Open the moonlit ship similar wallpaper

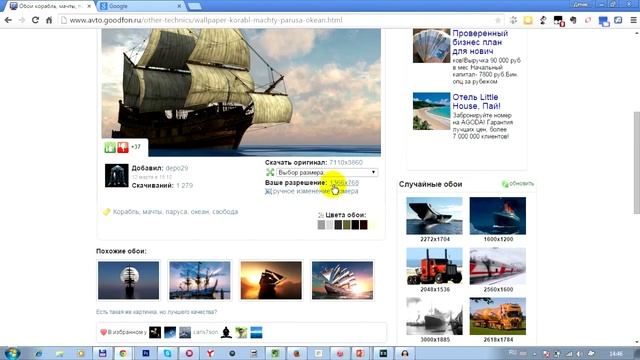129,280
